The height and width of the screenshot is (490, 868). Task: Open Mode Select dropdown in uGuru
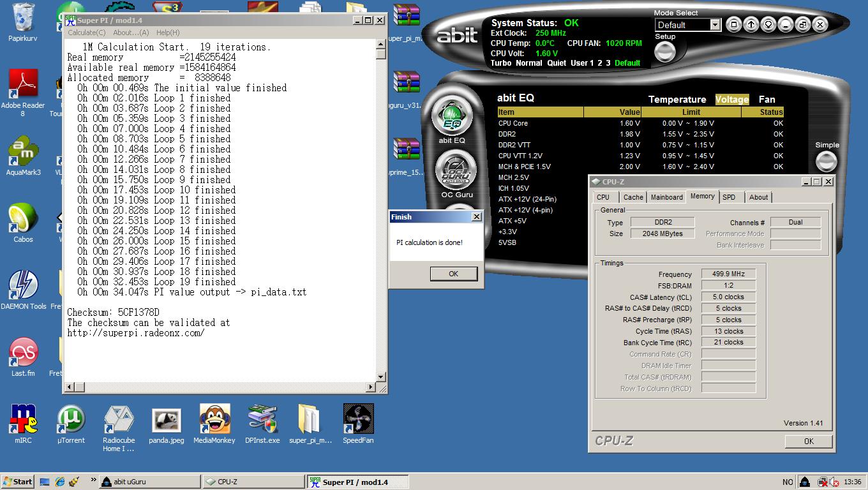[715, 25]
